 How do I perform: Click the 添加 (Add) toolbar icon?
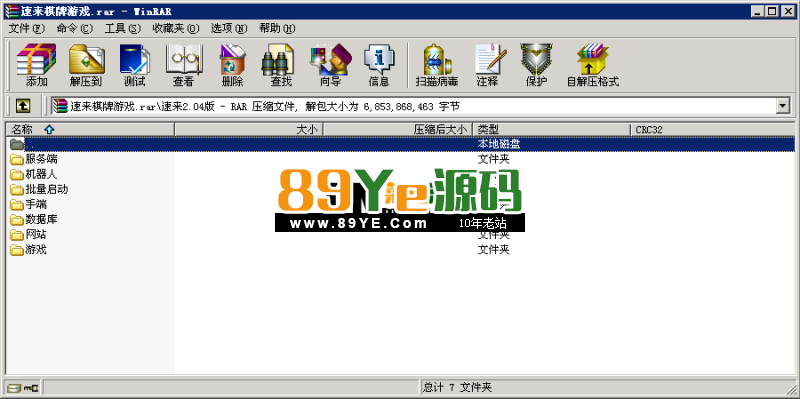(37, 65)
